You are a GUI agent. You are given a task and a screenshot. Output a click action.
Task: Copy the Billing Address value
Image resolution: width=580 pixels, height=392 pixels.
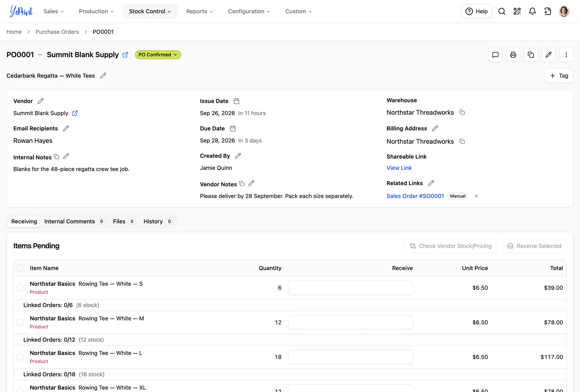(x=462, y=141)
